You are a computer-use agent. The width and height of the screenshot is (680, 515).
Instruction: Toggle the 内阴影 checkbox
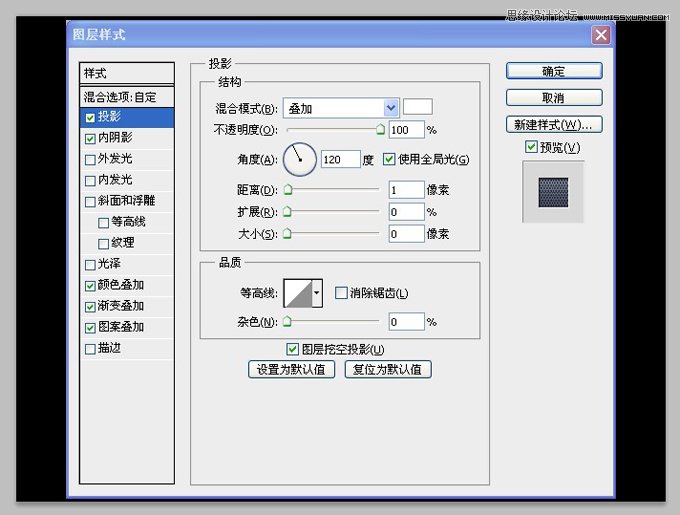coord(90,139)
